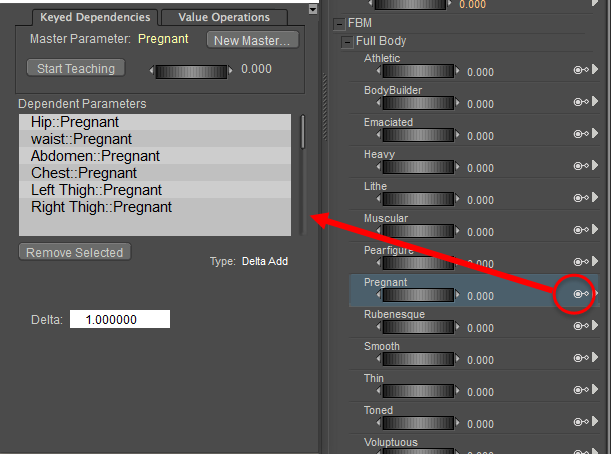Click the Muscular keyframe animation toggle icon
Screen dimensions: 611x454
point(581,230)
